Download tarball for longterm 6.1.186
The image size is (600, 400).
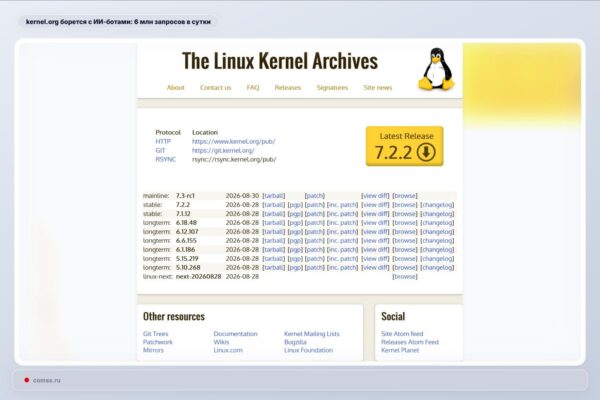274,250
